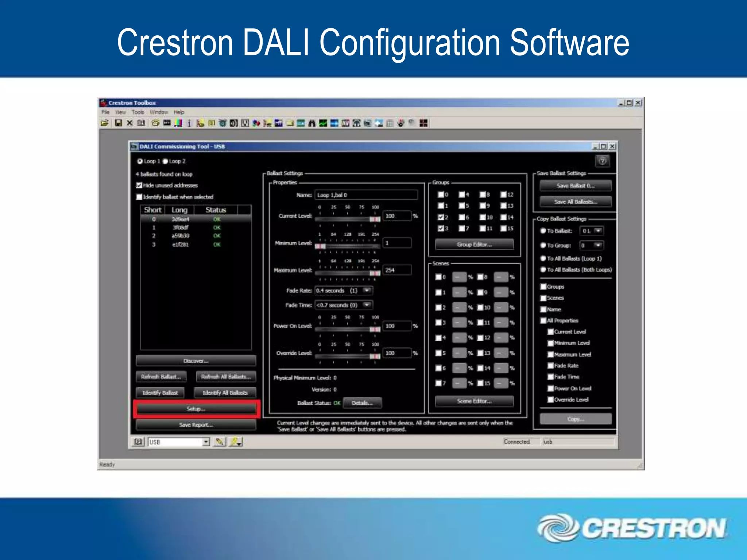Select the Loop 1 radio button
The height and width of the screenshot is (560, 747).
pyautogui.click(x=140, y=161)
